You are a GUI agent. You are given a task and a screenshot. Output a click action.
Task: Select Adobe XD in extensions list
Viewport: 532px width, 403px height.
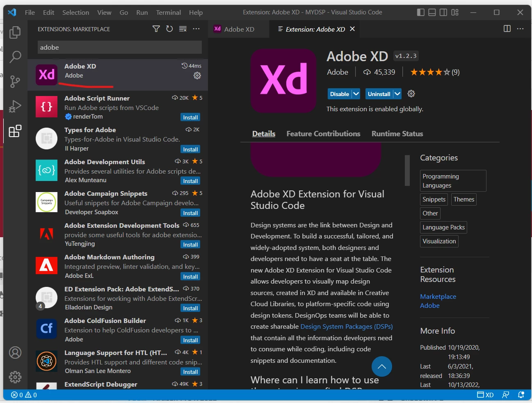pyautogui.click(x=118, y=75)
